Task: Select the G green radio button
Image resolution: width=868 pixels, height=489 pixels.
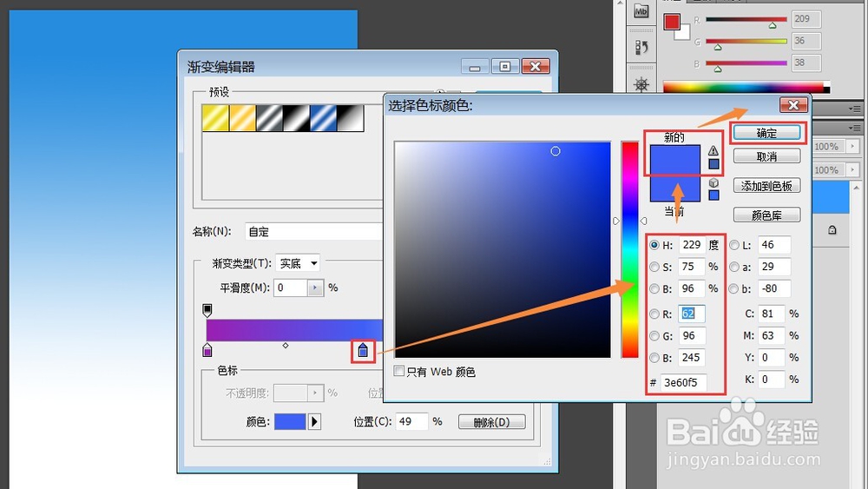Action: click(654, 335)
